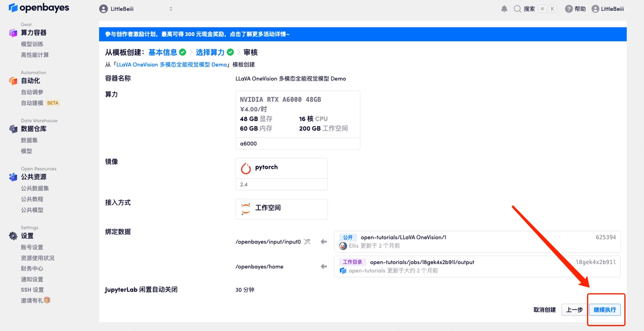Open open-tutorials/jobs/l8gek4x2b91l/output link

coord(422,262)
